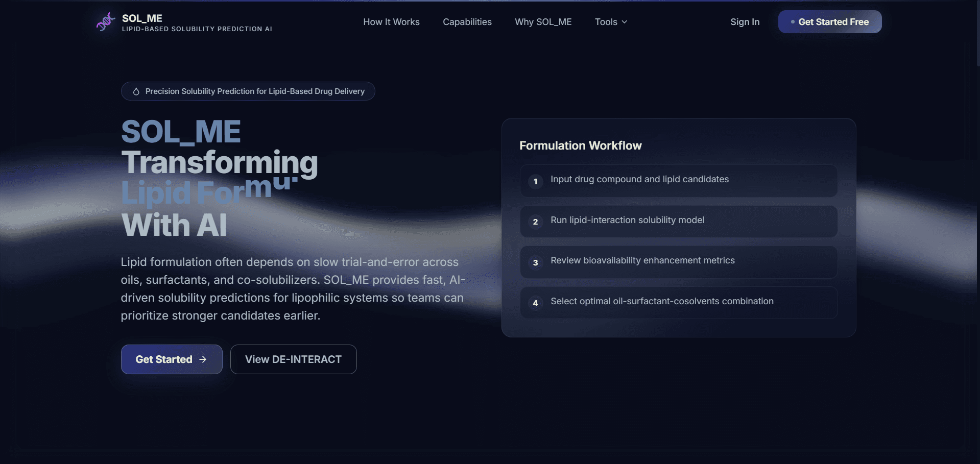
Task: Click the Sign In link
Action: click(745, 21)
